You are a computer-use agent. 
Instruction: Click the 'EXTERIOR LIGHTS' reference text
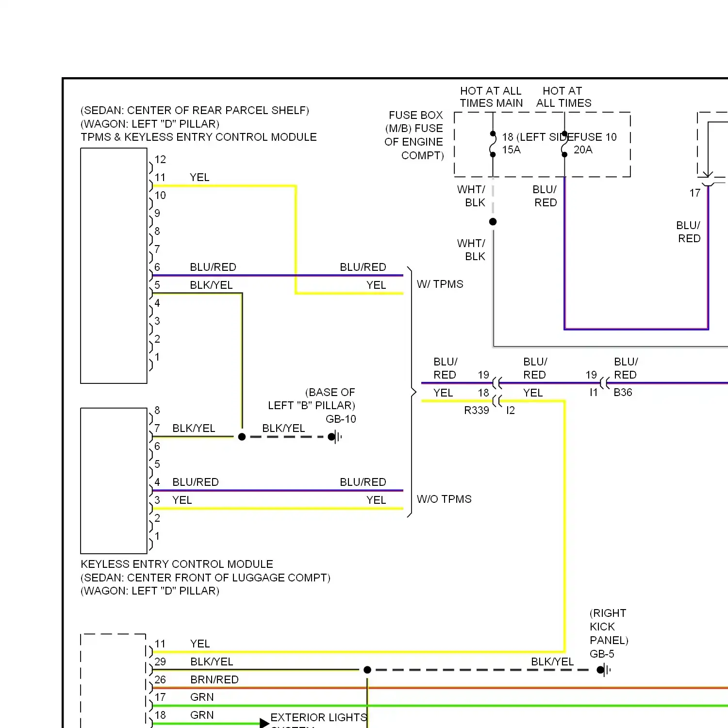pyautogui.click(x=318, y=717)
